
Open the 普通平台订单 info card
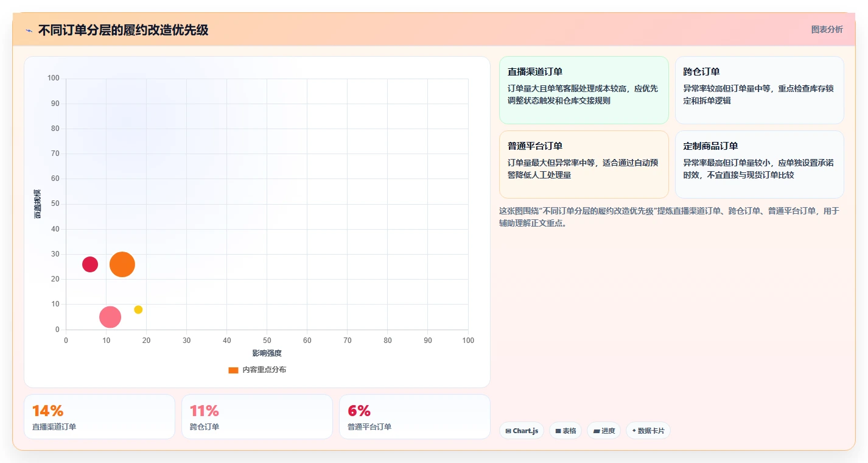coord(584,164)
